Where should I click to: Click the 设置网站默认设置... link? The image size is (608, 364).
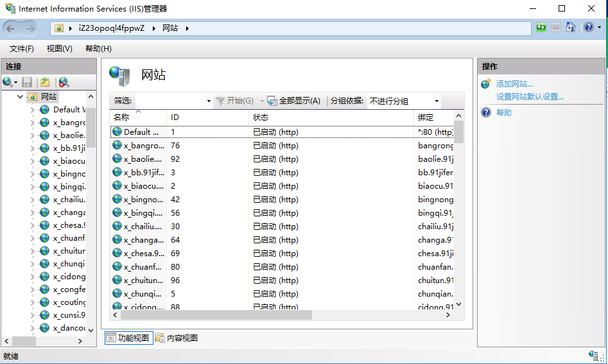(530, 96)
